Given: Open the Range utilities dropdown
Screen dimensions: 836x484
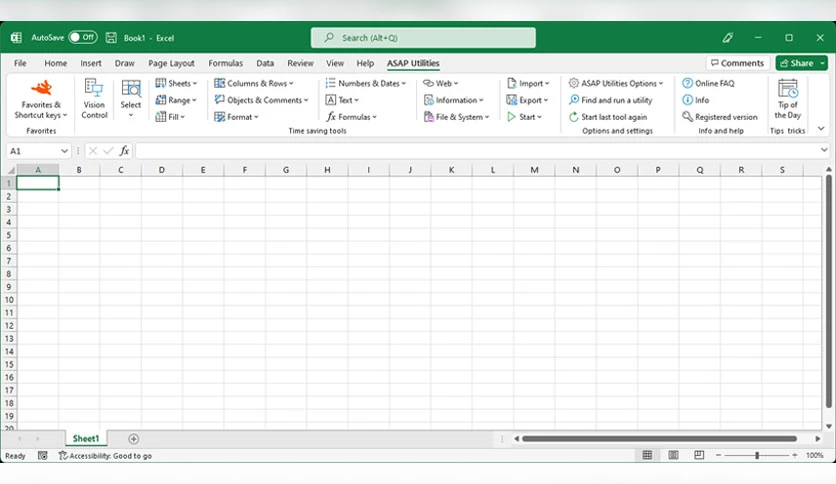Looking at the screenshot, I should click(176, 100).
